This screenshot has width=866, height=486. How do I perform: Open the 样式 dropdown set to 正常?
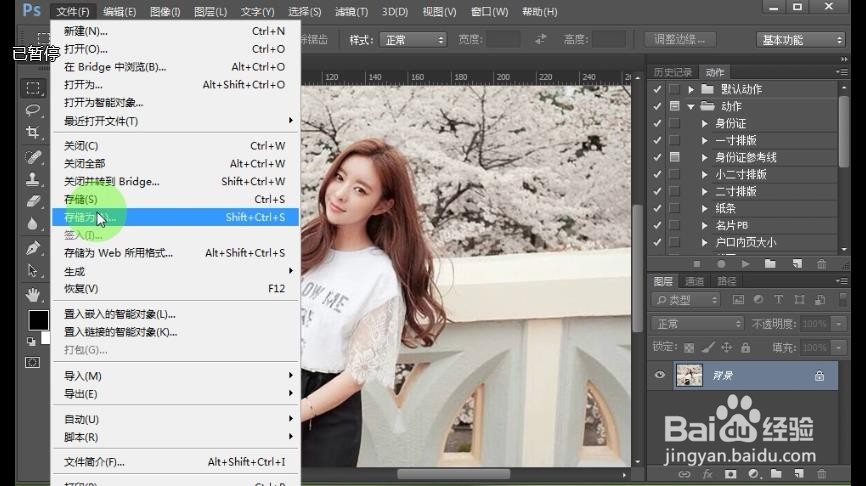(413, 40)
